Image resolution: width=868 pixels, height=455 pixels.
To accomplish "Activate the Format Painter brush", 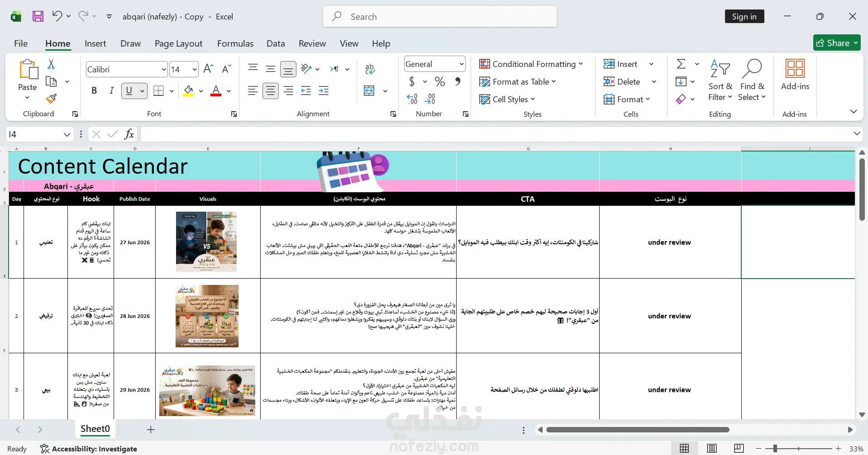I will [51, 99].
